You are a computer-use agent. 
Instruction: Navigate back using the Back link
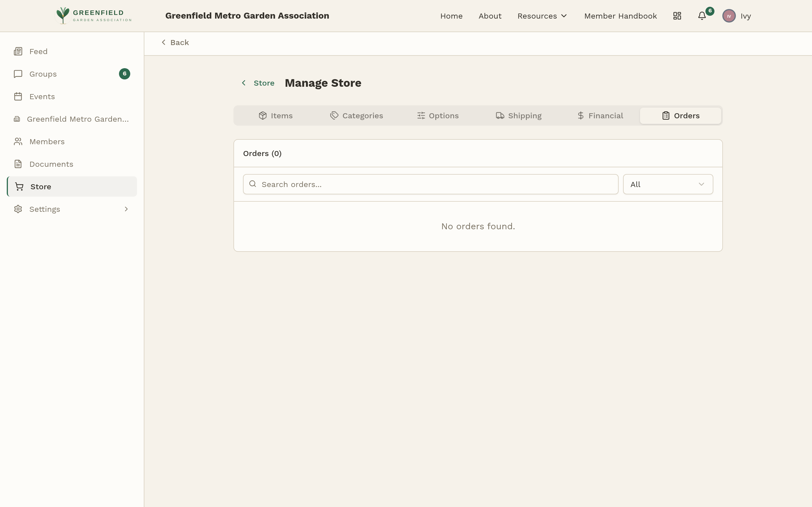coord(175,42)
